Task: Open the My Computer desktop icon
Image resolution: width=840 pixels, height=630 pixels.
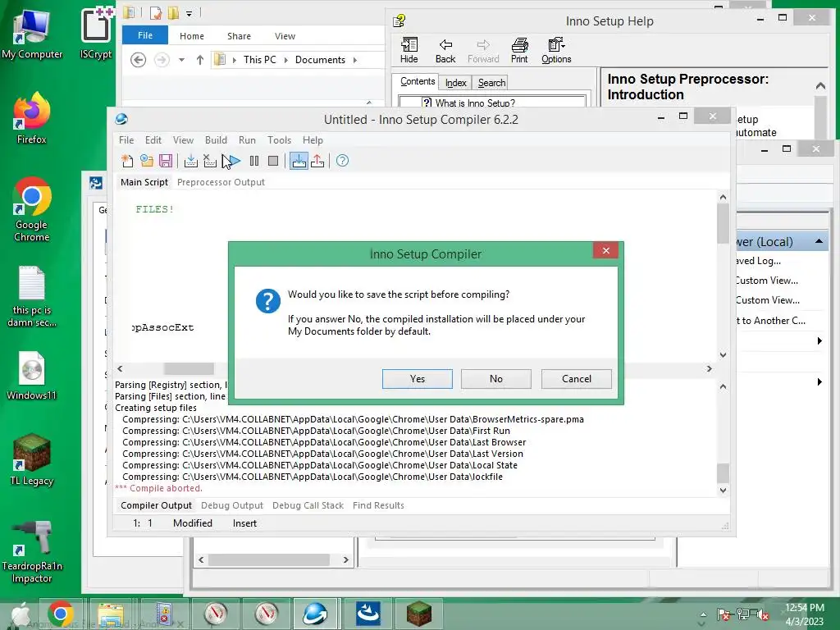Action: (32, 34)
